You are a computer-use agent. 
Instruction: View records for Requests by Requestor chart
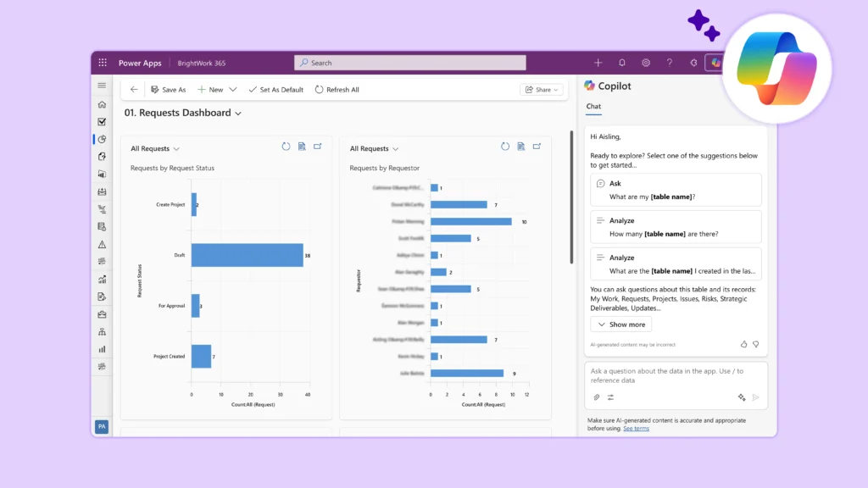(x=521, y=147)
